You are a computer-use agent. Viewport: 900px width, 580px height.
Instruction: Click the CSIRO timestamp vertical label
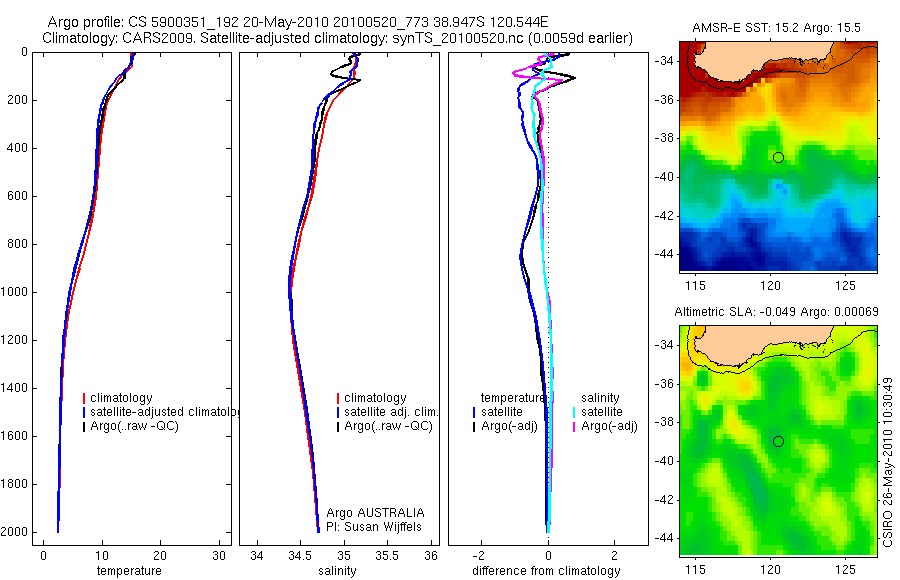click(x=887, y=462)
